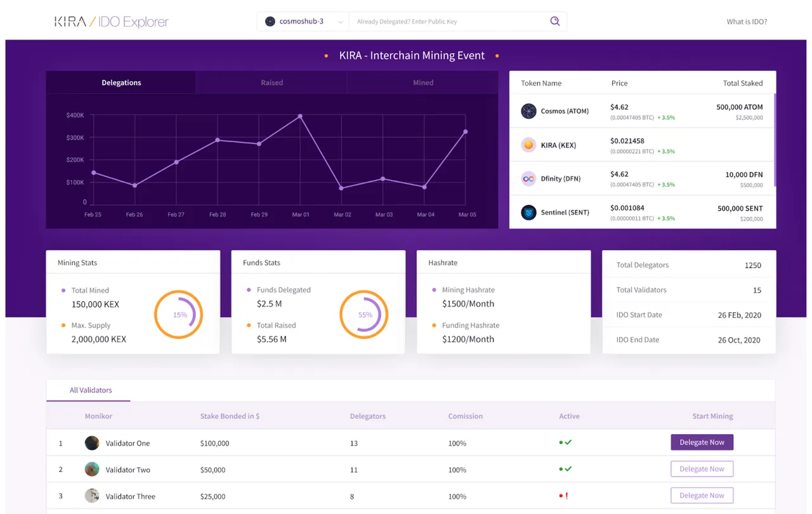Click the 26 Feb, 2020 start date
Viewport: 812px width, 514px height.
click(739, 315)
